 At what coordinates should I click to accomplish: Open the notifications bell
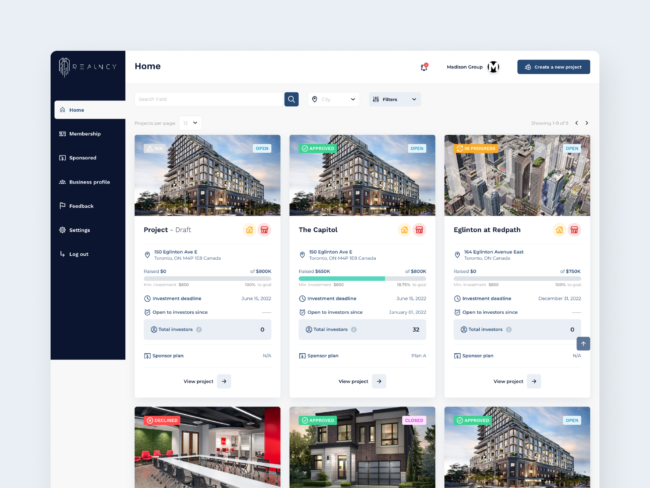click(424, 67)
